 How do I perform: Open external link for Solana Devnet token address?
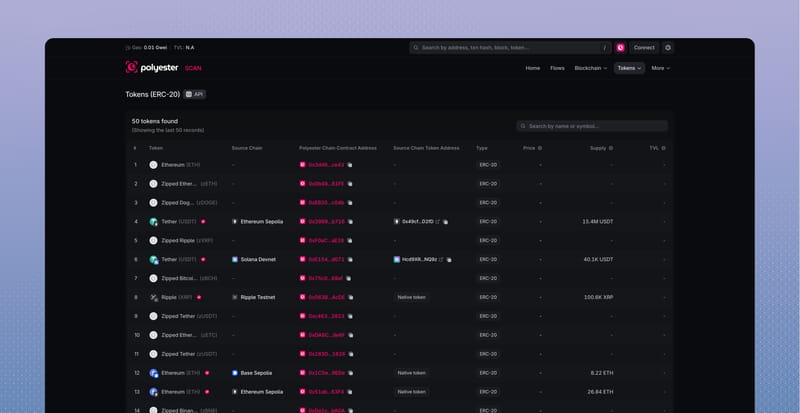[x=441, y=259]
